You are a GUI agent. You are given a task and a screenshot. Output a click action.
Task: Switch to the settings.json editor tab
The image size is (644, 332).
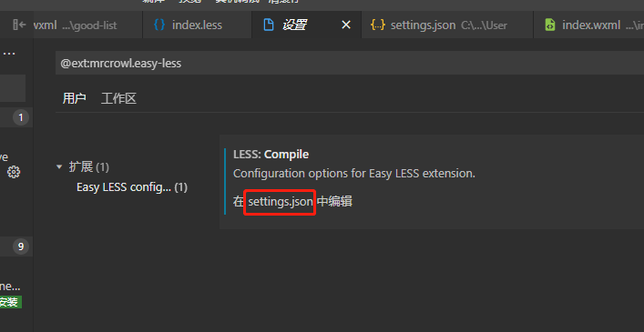tap(447, 25)
